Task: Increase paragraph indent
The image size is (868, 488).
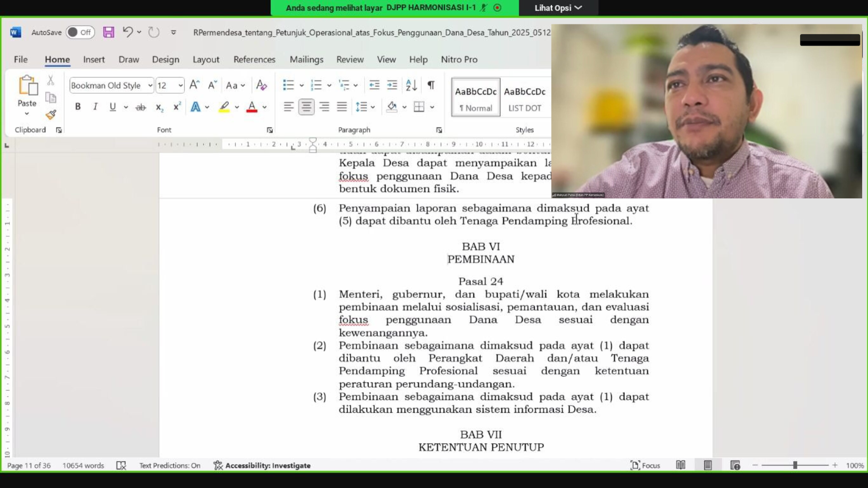Action: pyautogui.click(x=392, y=85)
